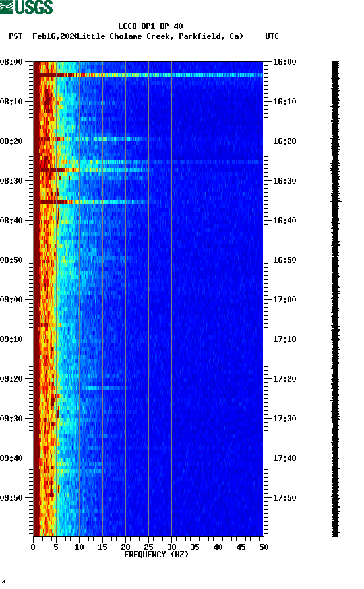Click the UTC timezone label
Viewport: 364px width, 589px height.
pos(272,36)
